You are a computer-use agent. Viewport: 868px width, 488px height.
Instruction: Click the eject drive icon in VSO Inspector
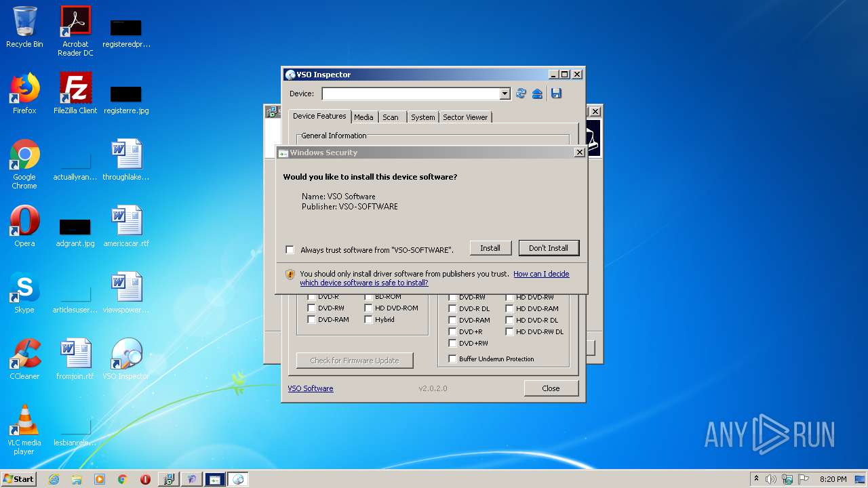tap(537, 94)
